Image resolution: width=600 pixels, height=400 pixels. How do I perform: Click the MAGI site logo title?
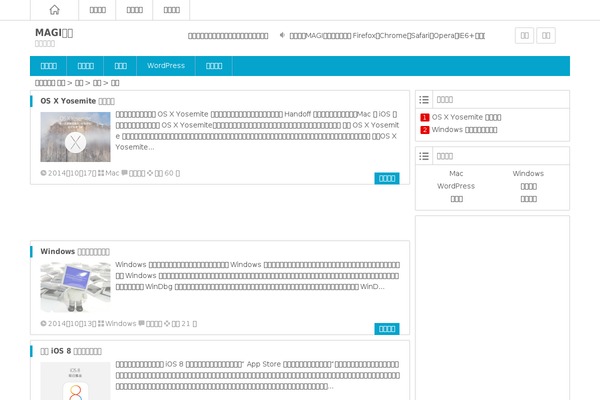coord(54,33)
